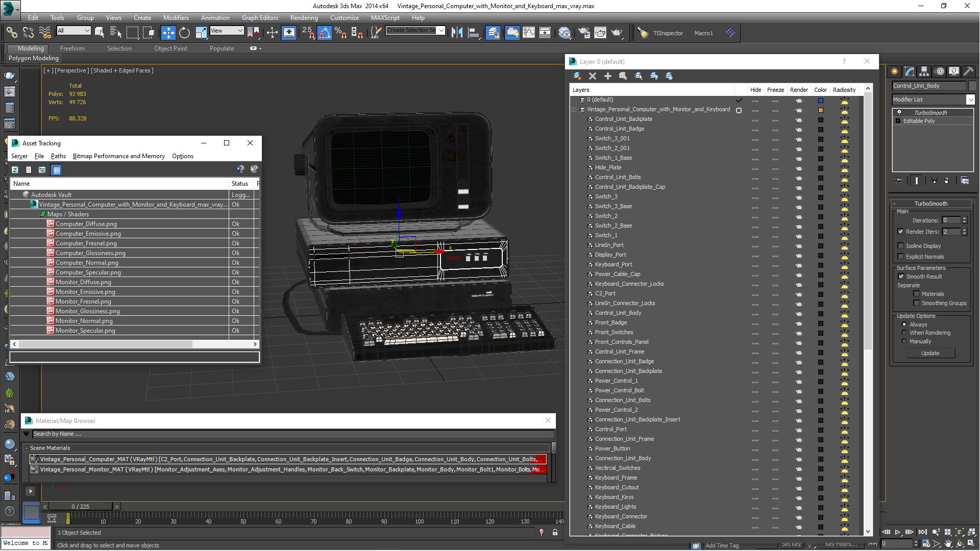
Task: Enable Isoline Display checkbox
Action: [901, 246]
